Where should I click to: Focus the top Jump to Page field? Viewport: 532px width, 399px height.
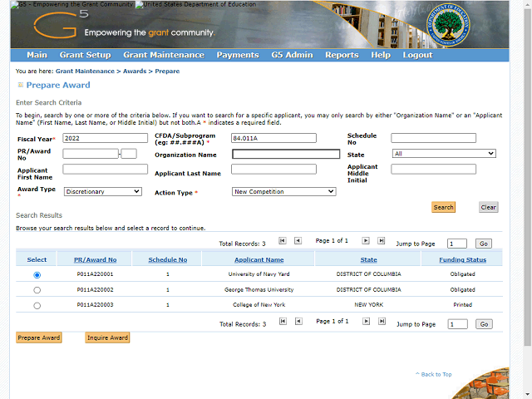click(457, 244)
